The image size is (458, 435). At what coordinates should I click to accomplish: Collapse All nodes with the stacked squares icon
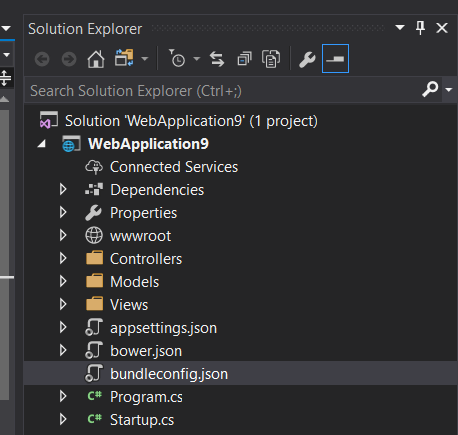(244, 59)
